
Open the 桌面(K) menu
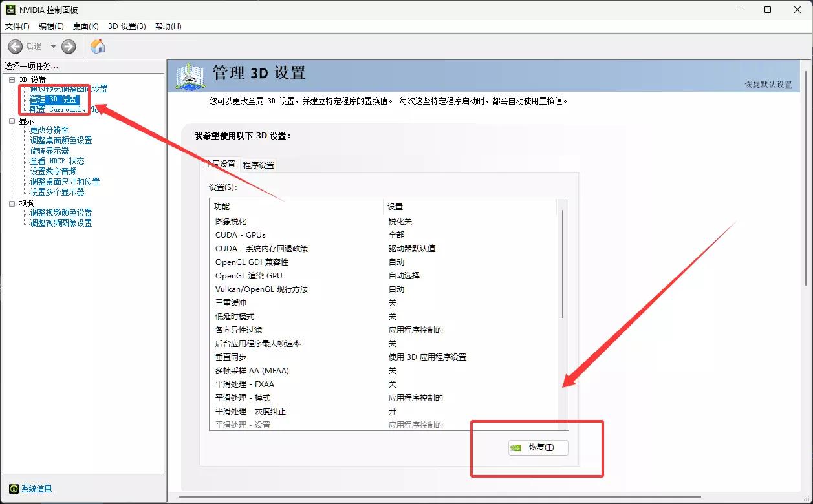[x=85, y=26]
